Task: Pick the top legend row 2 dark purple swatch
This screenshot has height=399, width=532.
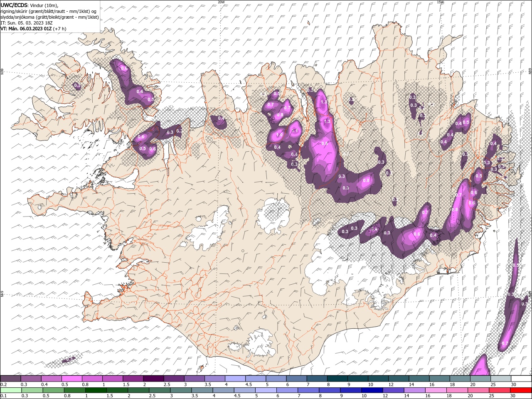Action: pos(154,379)
